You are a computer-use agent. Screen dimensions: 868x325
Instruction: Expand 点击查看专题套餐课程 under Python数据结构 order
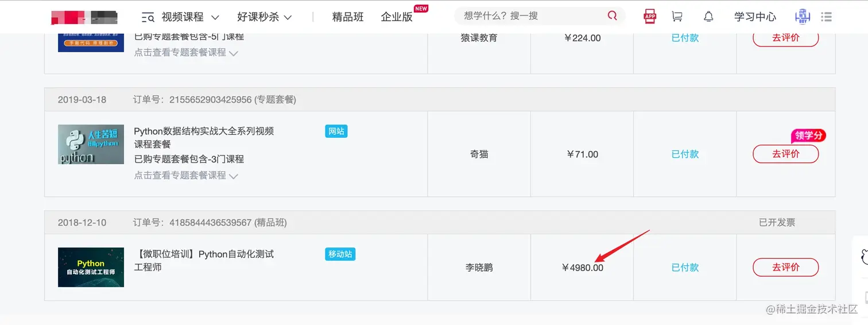[x=185, y=176]
